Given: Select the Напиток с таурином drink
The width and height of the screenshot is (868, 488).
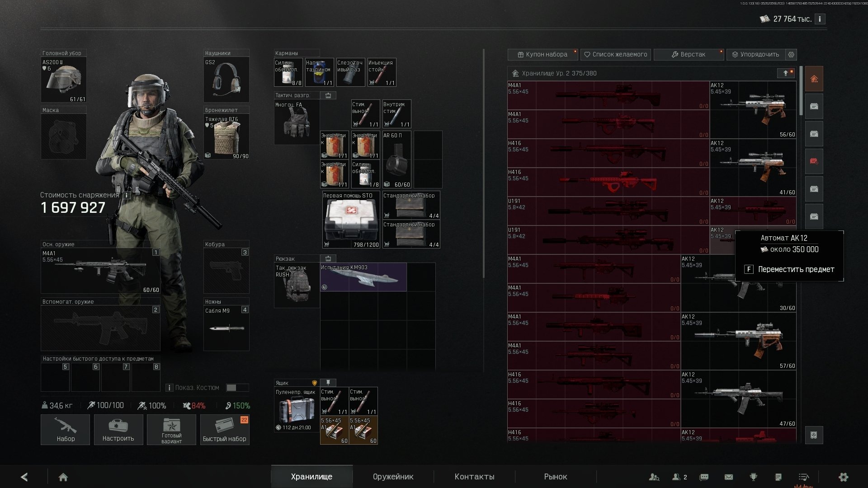Looking at the screenshot, I should click(x=320, y=72).
